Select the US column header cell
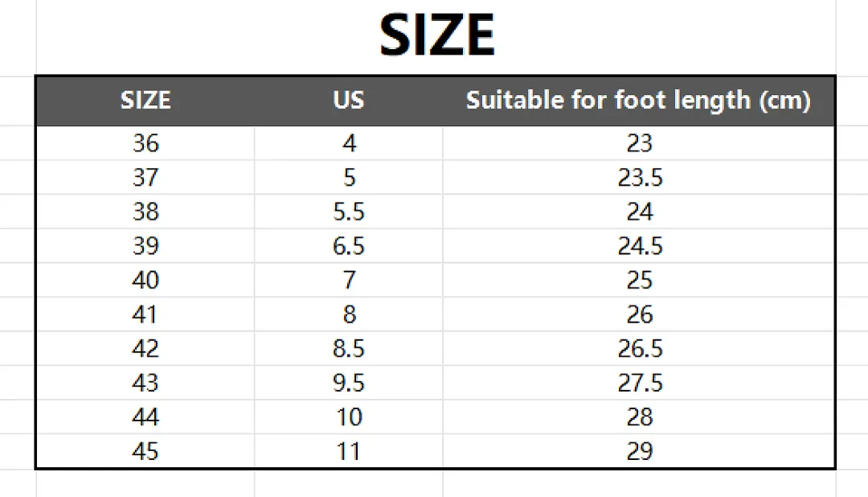The height and width of the screenshot is (497, 868). (349, 101)
